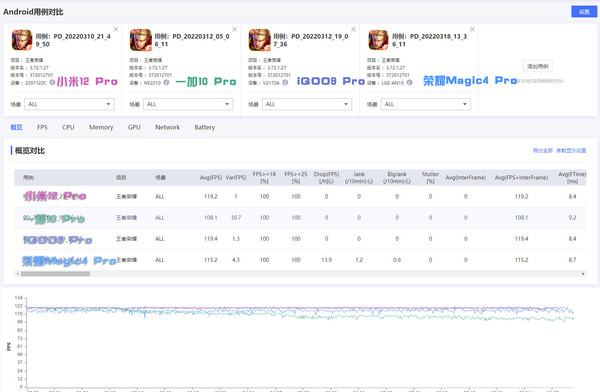Click the export all link
This screenshot has width=600, height=392.
(x=543, y=150)
